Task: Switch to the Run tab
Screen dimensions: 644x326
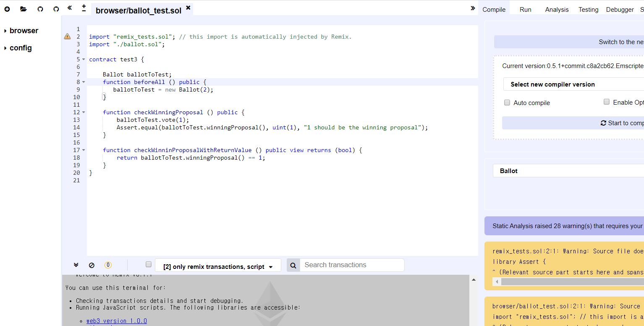Action: (525, 10)
